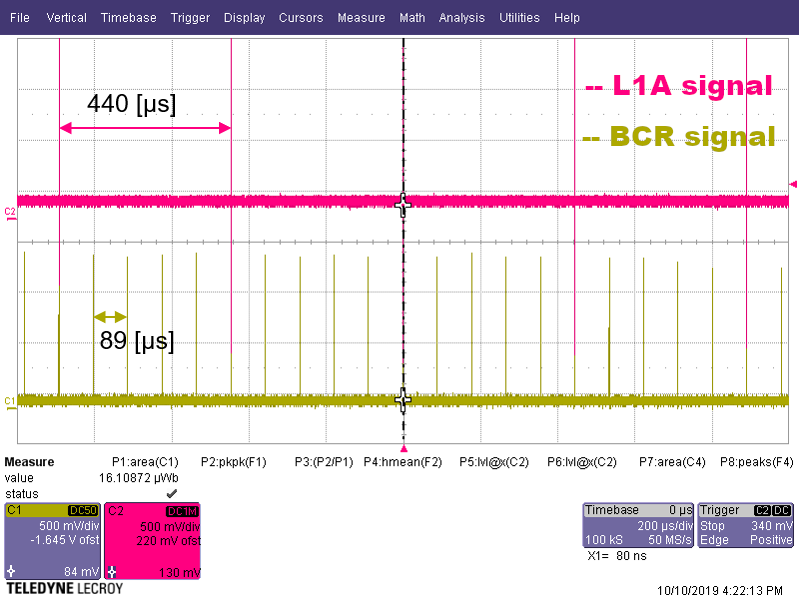The width and height of the screenshot is (799, 599).
Task: Select the P3:(P2/P1) measurement column
Action: 324,462
